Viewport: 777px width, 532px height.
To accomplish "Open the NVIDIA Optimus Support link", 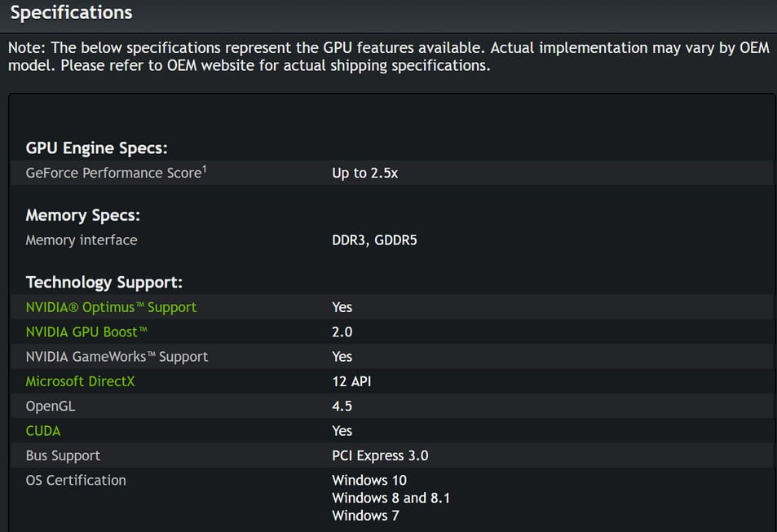I will (x=111, y=307).
